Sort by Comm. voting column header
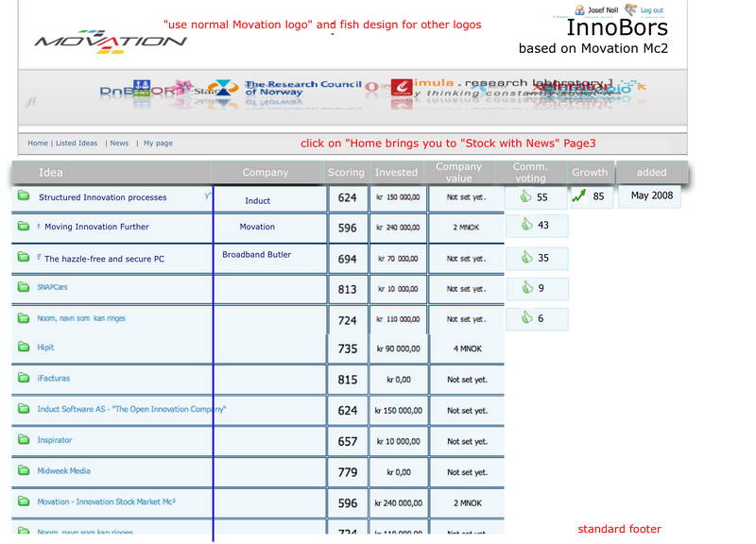756x544 pixels. pyautogui.click(x=530, y=172)
